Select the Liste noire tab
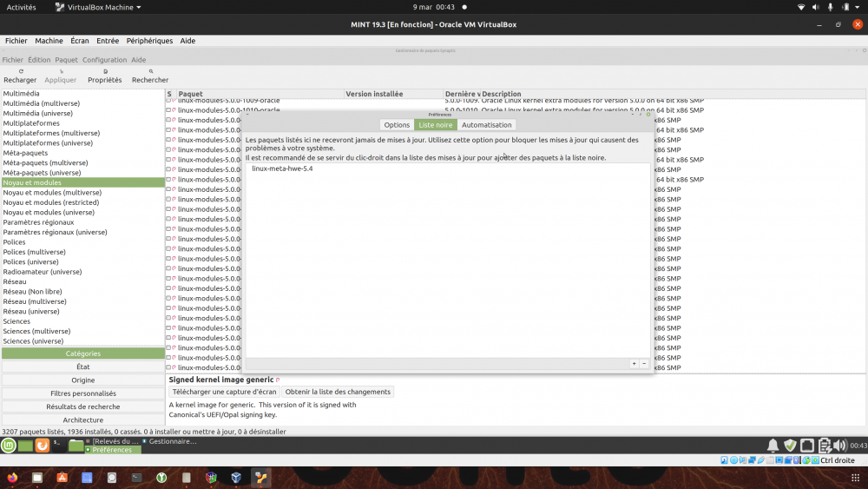The width and height of the screenshot is (868, 489). pos(436,124)
